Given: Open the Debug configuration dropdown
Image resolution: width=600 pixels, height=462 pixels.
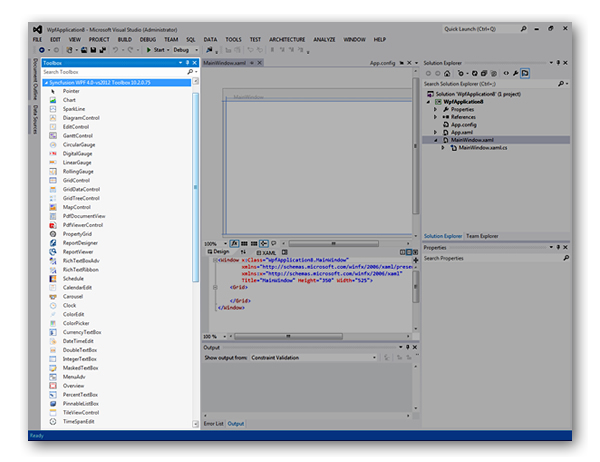Looking at the screenshot, I should (x=186, y=50).
